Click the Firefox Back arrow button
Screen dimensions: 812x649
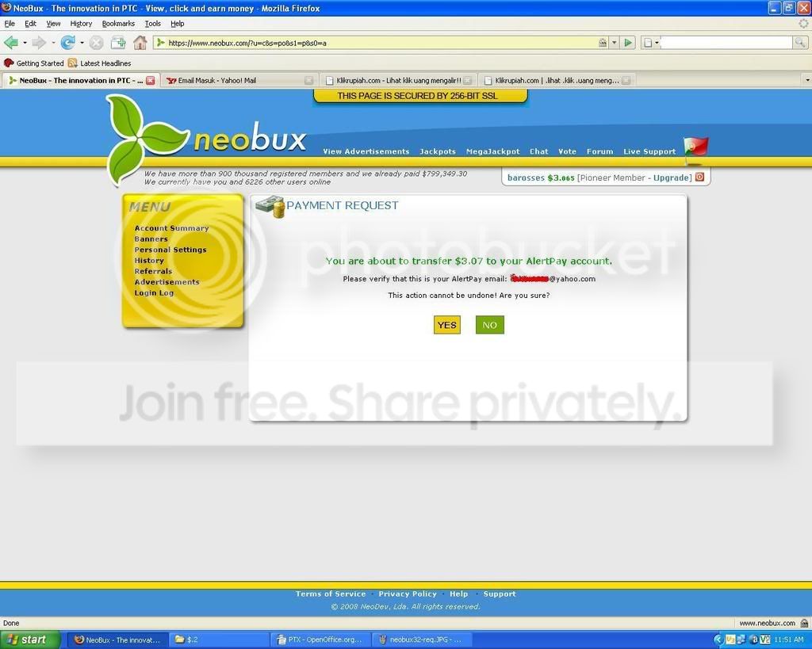11,43
